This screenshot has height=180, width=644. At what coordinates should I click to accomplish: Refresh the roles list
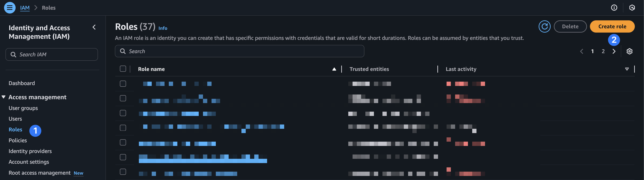(544, 26)
